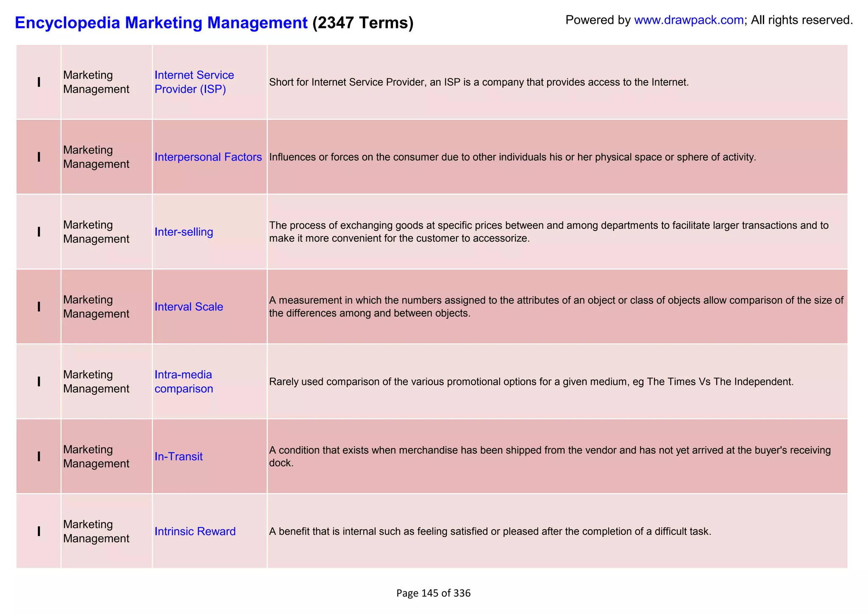
Task: Click the letter I in Interval Scale row
Action: point(39,307)
